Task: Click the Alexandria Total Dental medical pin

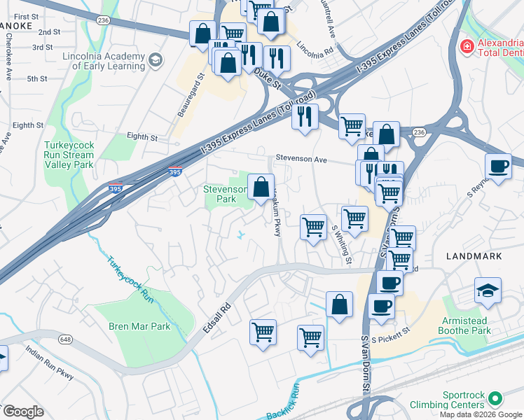Action: pos(467,47)
